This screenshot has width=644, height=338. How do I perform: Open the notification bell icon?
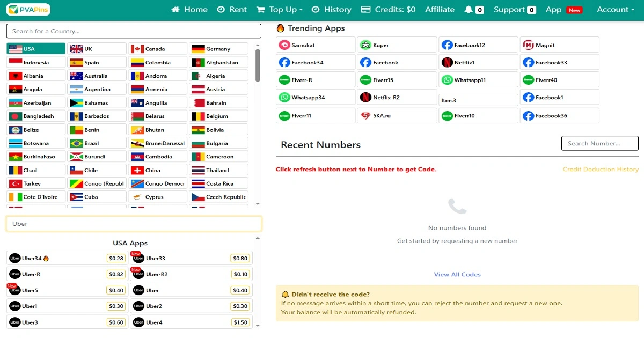469,10
